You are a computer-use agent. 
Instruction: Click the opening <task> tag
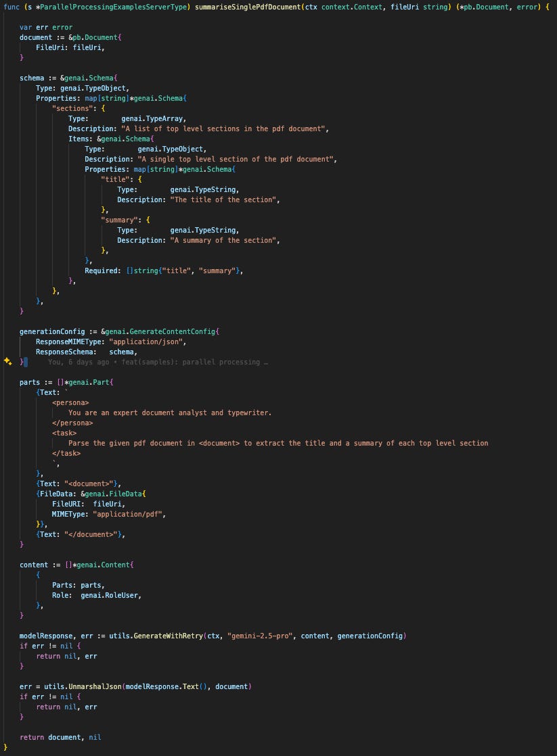(x=64, y=433)
